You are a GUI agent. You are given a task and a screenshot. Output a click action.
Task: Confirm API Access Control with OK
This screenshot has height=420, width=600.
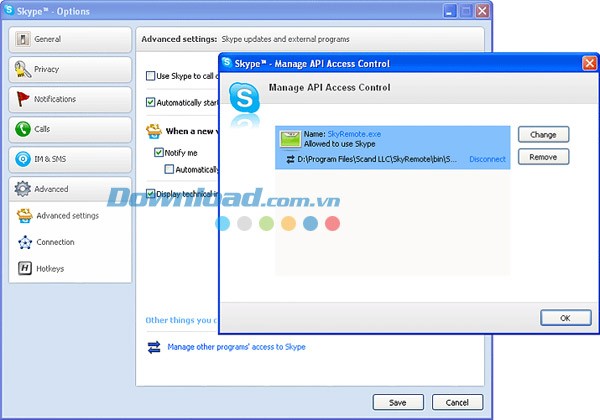click(565, 318)
